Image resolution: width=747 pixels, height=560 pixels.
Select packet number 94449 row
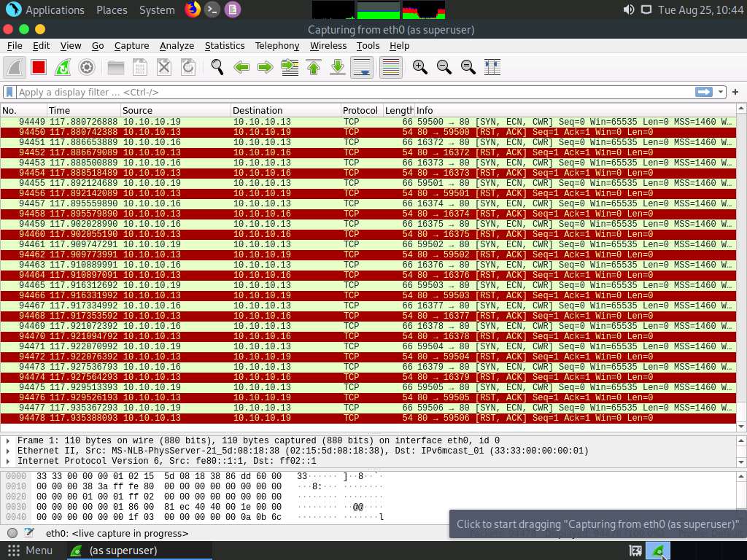pyautogui.click(x=368, y=122)
